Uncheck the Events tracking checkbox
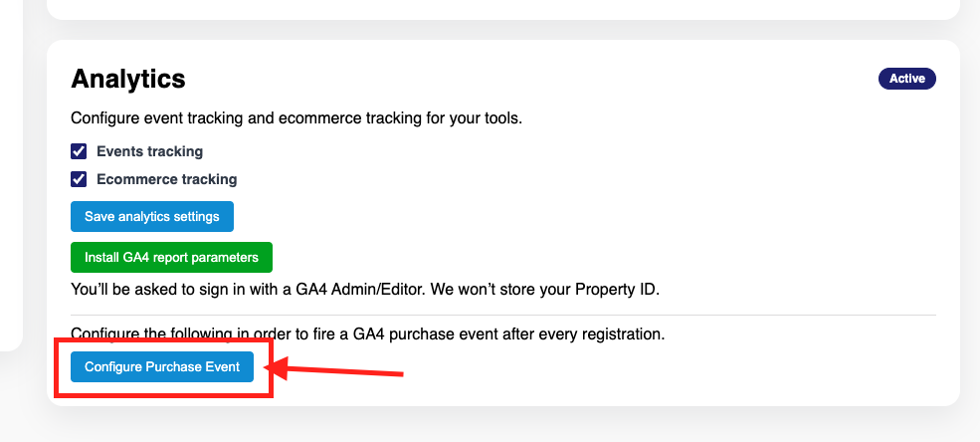The image size is (980, 442). [79, 151]
